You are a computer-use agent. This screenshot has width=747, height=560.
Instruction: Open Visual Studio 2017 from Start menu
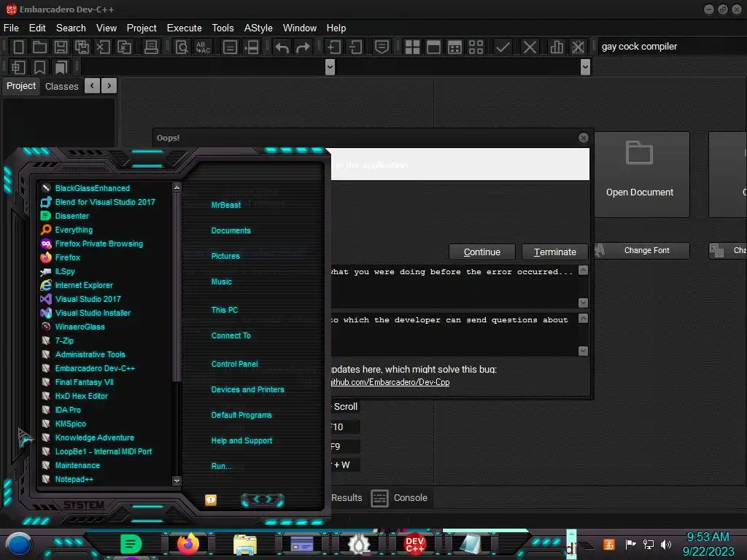click(x=88, y=299)
